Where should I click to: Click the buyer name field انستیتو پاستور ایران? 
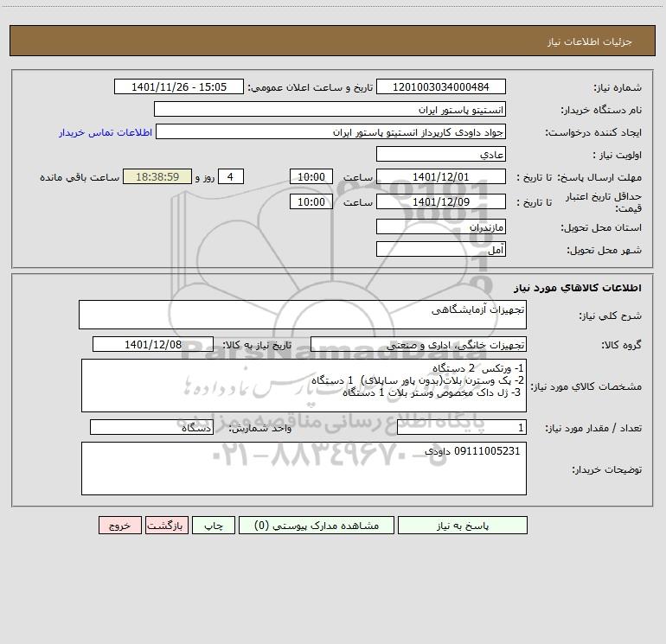(330, 109)
